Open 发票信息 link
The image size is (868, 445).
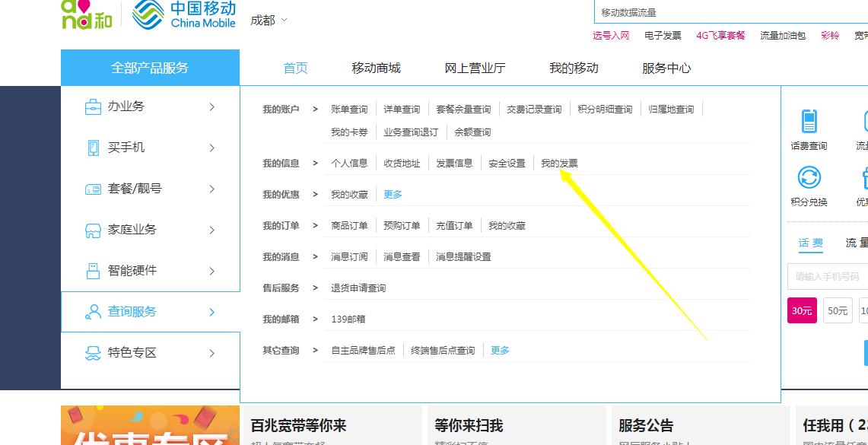point(454,164)
